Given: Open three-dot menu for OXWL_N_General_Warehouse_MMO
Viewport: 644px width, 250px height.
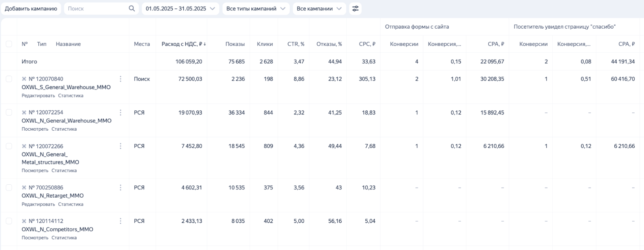Looking at the screenshot, I should (120, 112).
